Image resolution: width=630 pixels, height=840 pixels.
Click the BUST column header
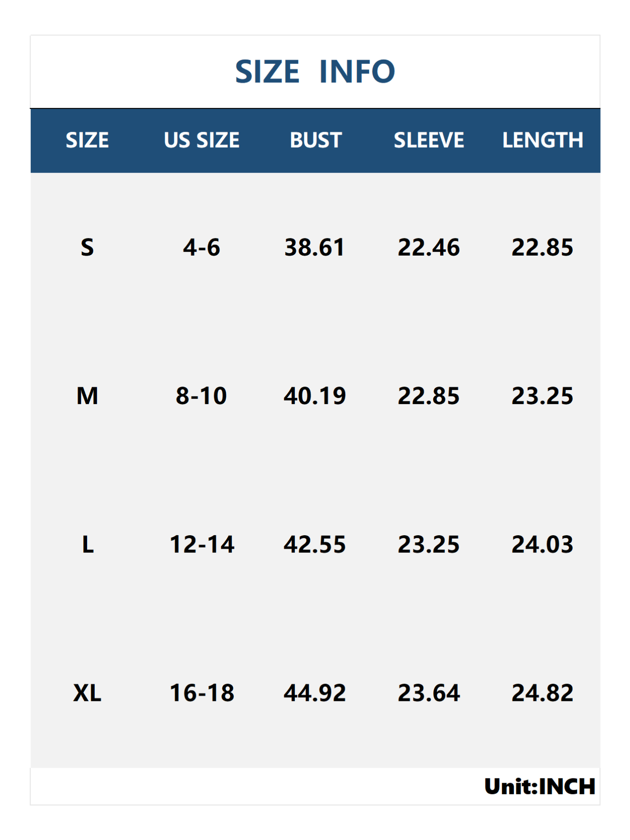(x=315, y=140)
